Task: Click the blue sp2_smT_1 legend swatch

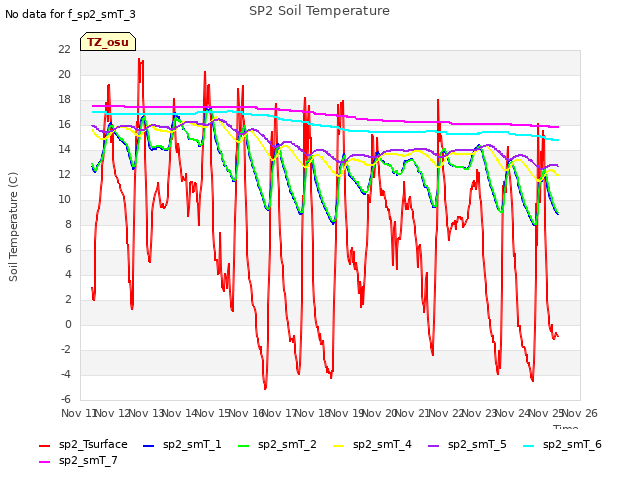Action: click(x=149, y=446)
